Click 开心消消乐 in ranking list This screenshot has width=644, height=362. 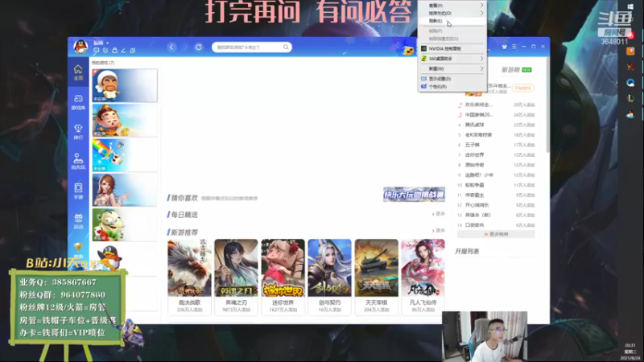coord(477,205)
